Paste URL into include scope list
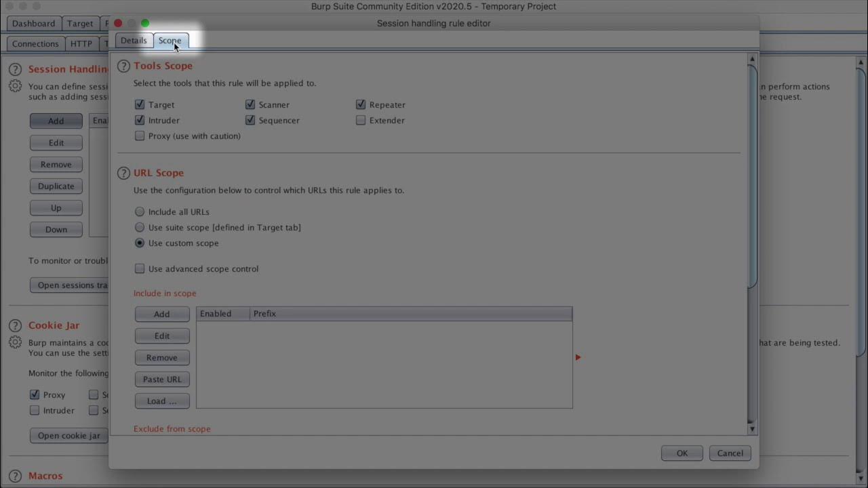Screen dimensions: 868x488 tap(162, 379)
